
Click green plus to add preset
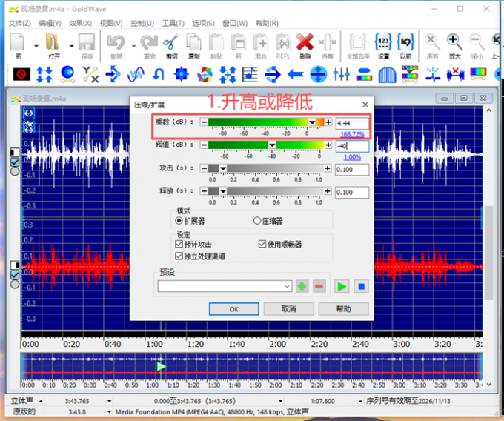[x=302, y=286]
